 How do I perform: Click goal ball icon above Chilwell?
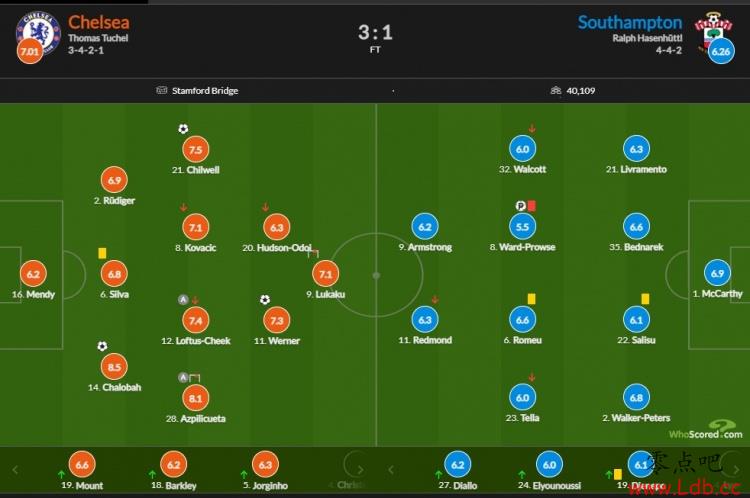[x=183, y=129]
